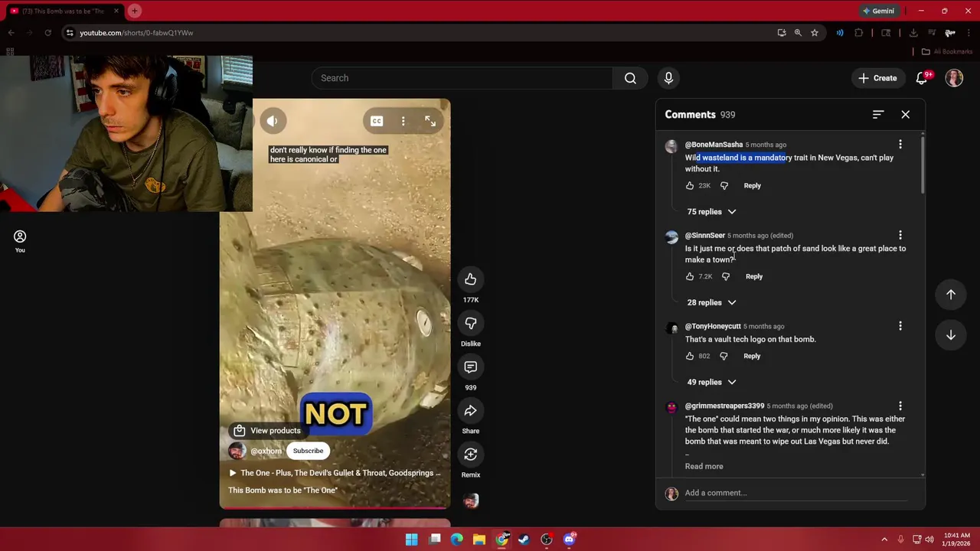Open the Create menu

click(877, 78)
